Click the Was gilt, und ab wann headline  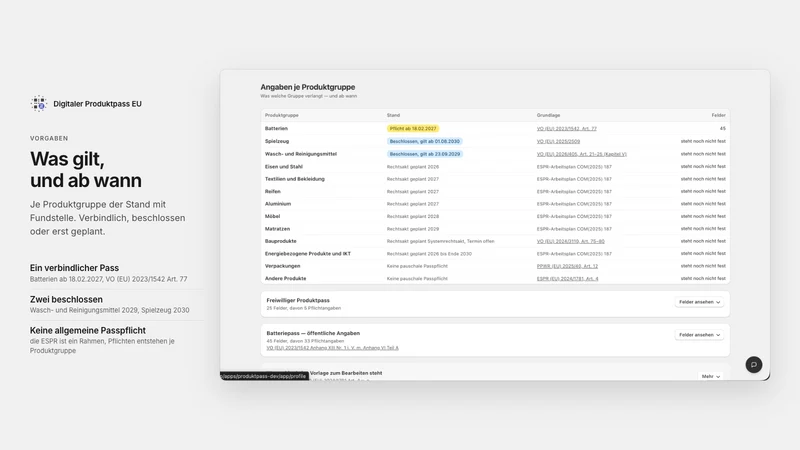pos(85,169)
